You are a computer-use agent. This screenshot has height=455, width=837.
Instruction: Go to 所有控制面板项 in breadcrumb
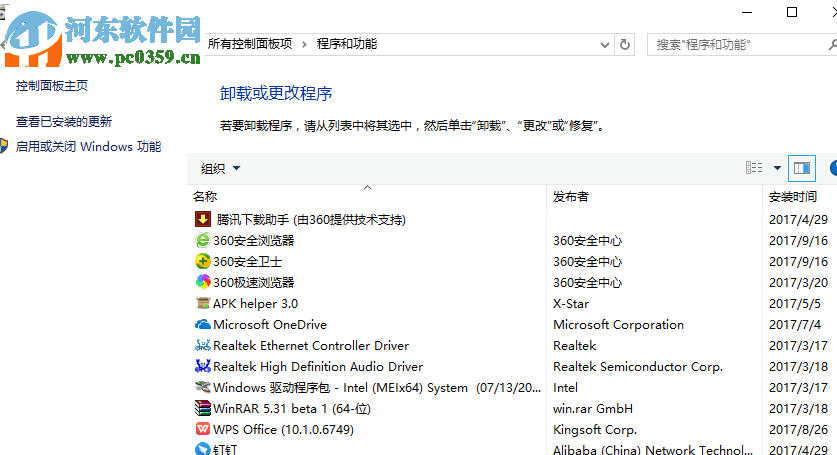coord(250,44)
